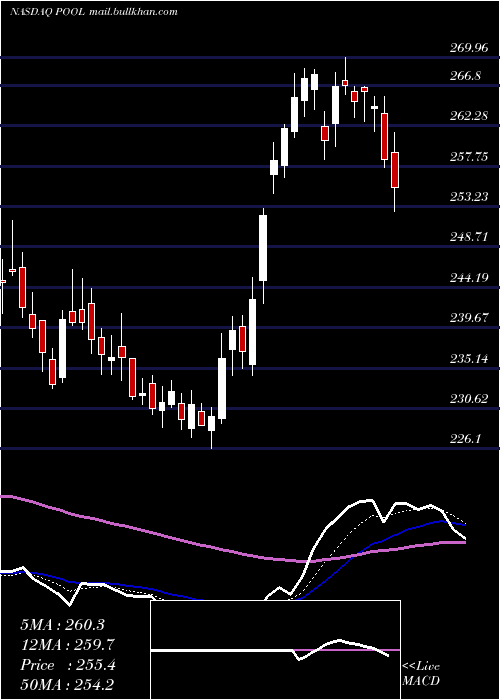Screen dimensions: 500x700
Task: Click the 257.75 price level label
Action: click(468, 156)
